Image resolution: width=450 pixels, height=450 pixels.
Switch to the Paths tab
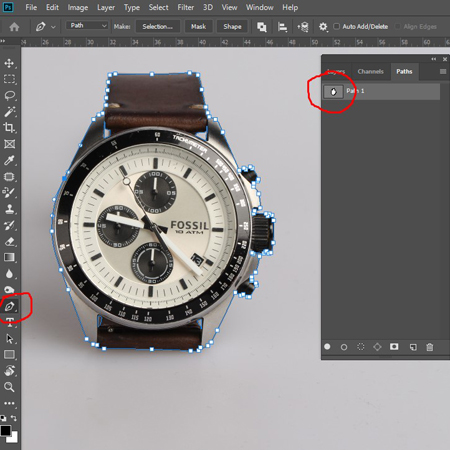click(x=404, y=71)
